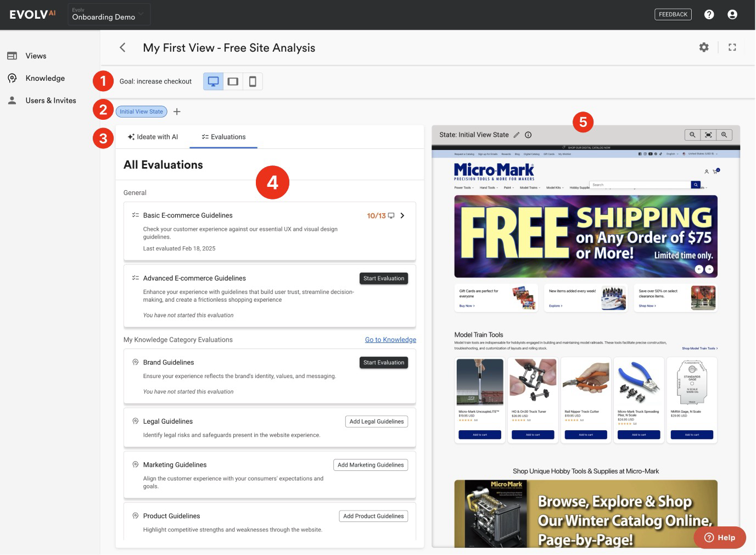
Task: Select the Initial View State chip
Action: coord(141,112)
